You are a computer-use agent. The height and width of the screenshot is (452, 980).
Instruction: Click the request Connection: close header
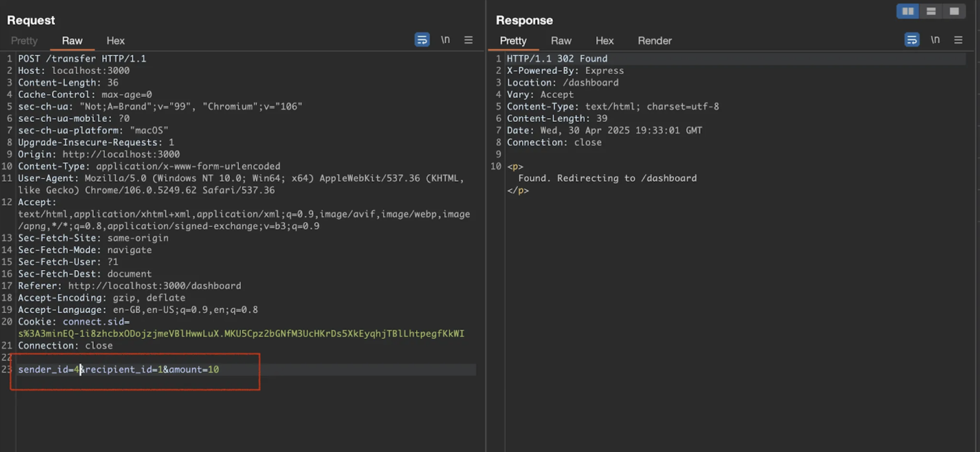tap(65, 346)
